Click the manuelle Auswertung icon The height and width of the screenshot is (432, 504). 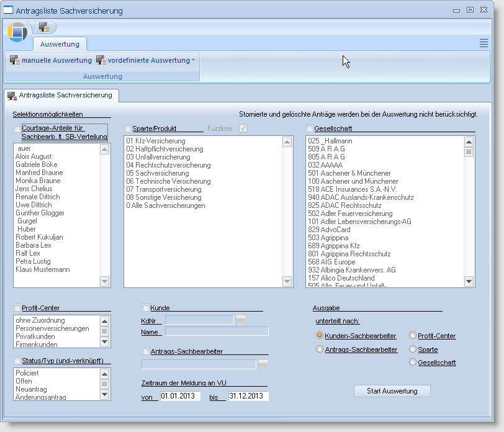tap(15, 60)
